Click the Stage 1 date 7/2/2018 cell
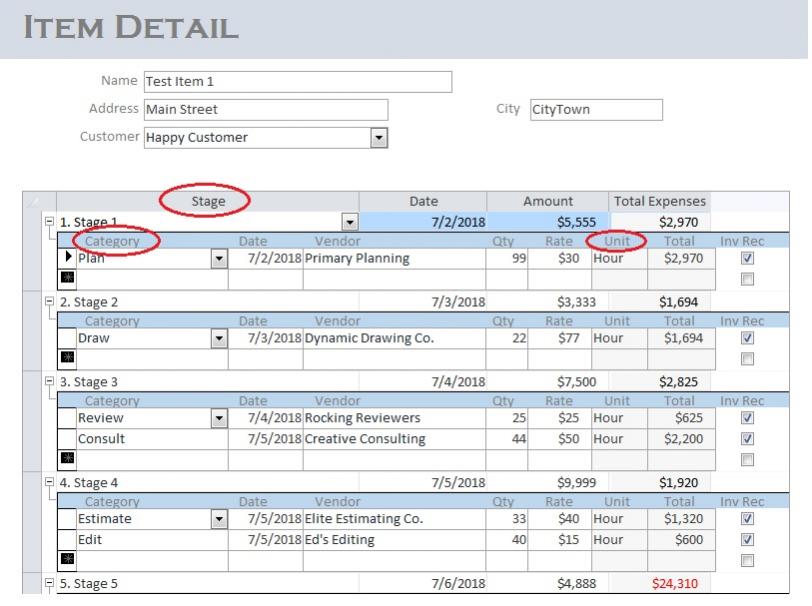 click(x=423, y=222)
